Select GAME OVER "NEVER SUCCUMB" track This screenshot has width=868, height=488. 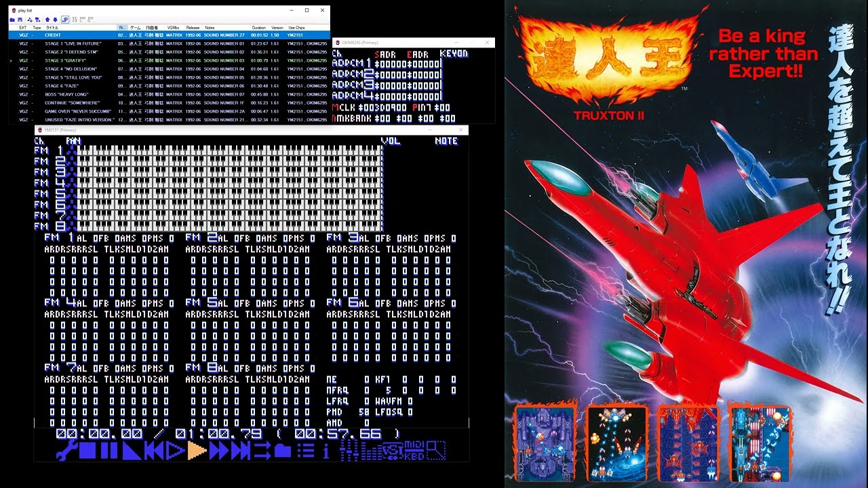(169, 111)
